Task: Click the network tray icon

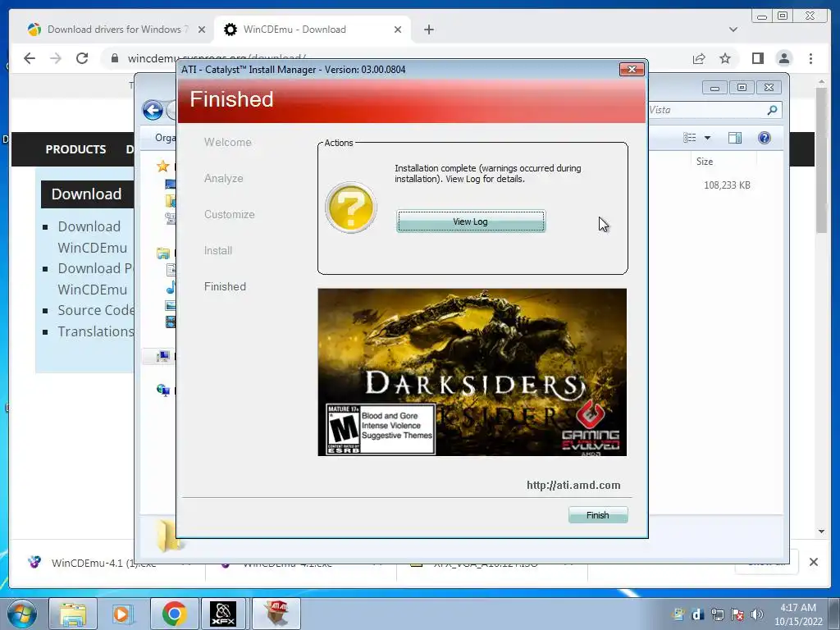Action: click(717, 614)
